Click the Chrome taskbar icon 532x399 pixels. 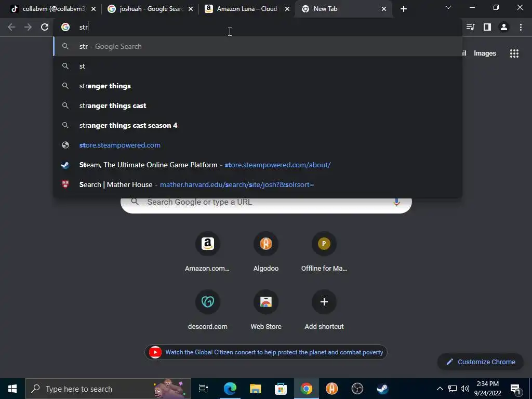click(306, 389)
